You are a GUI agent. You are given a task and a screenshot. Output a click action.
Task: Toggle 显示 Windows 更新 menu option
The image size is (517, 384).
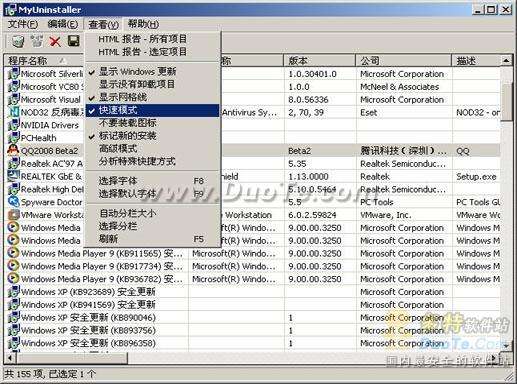[153, 71]
